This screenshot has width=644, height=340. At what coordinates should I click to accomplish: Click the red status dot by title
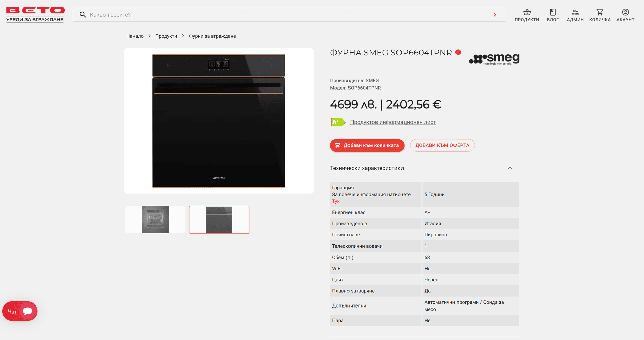pos(458,52)
